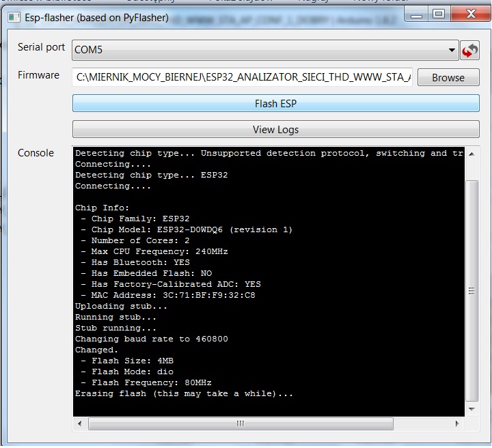492x448 pixels.
Task: Click the Flash ESP button
Action: (276, 103)
